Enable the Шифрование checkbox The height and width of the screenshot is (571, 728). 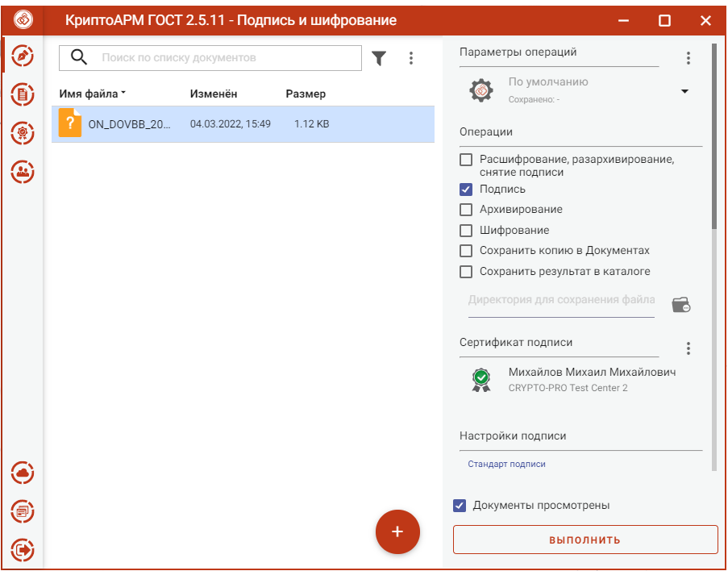pos(466,231)
